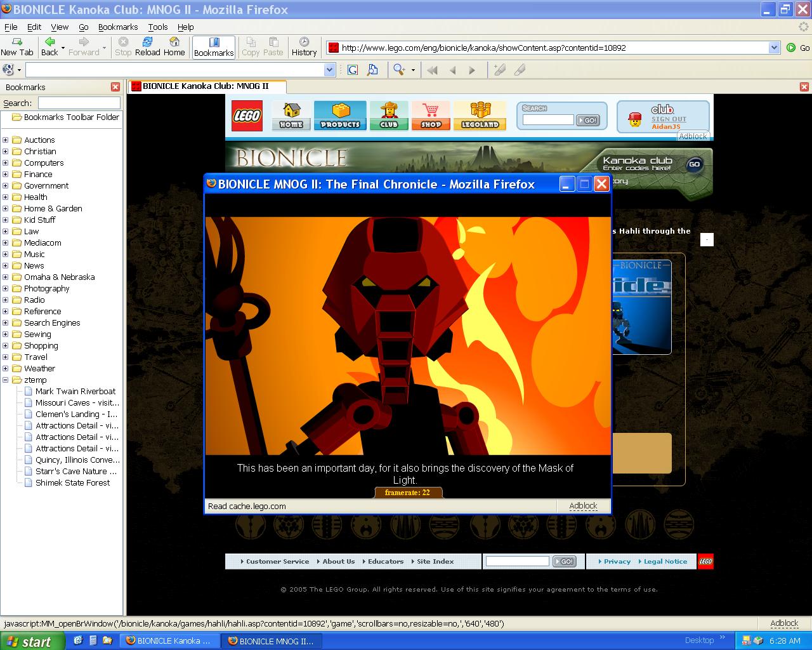Reload the current page

pos(147,47)
